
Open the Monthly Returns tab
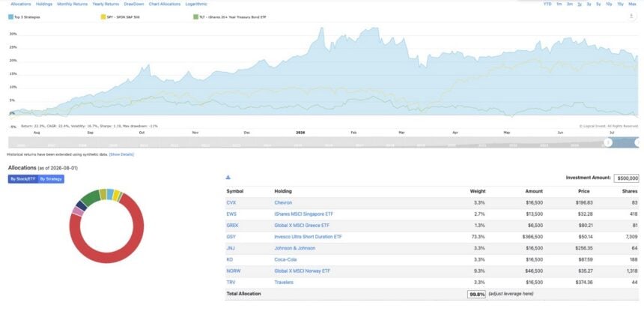point(73,4)
